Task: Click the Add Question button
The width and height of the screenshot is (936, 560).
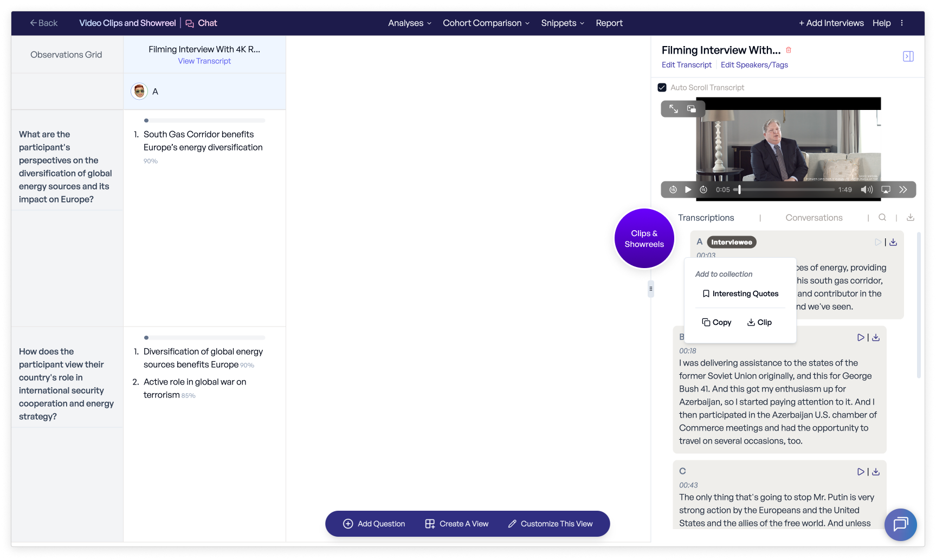Action: [x=374, y=524]
